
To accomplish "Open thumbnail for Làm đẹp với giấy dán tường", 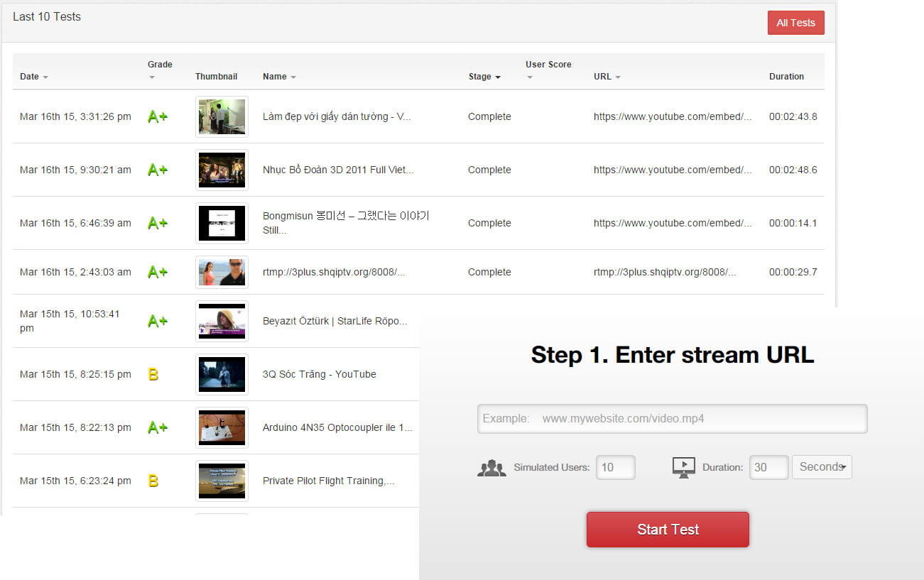I will (222, 116).
